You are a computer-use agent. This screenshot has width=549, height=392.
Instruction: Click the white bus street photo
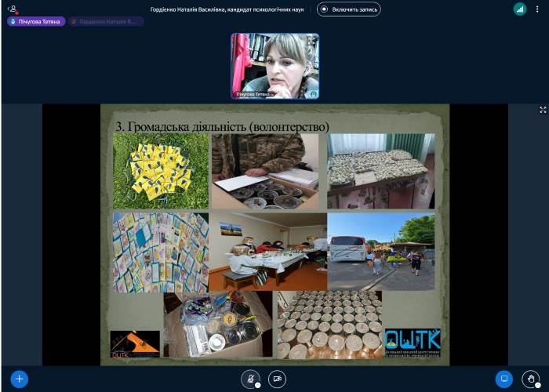tap(380, 251)
